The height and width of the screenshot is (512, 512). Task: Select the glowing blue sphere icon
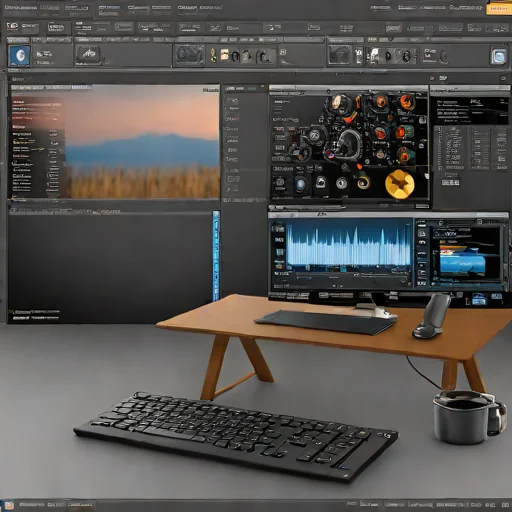point(300,184)
